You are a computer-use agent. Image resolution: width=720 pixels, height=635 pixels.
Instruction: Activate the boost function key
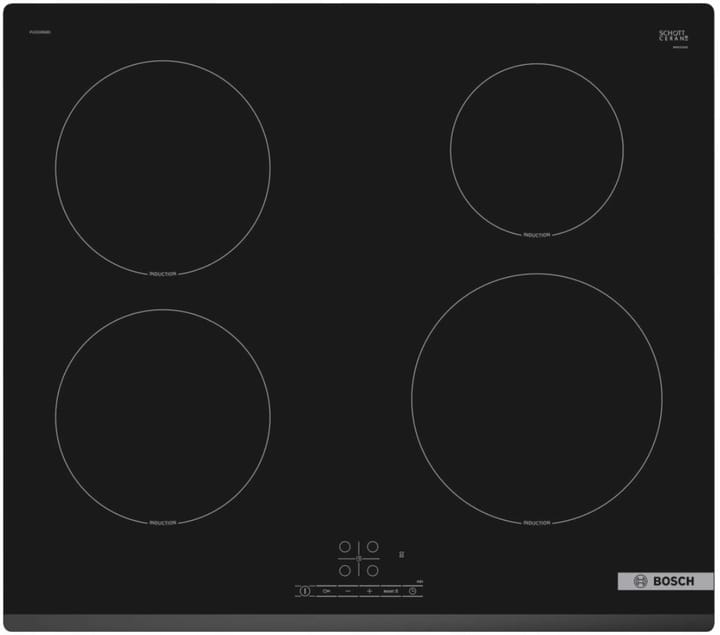pyautogui.click(x=391, y=591)
